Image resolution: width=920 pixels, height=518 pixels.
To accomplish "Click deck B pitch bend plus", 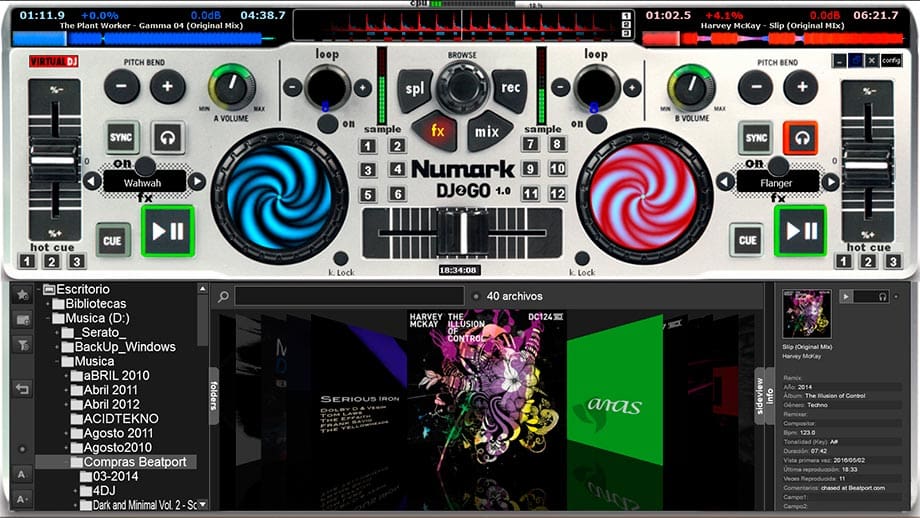I will [x=801, y=87].
